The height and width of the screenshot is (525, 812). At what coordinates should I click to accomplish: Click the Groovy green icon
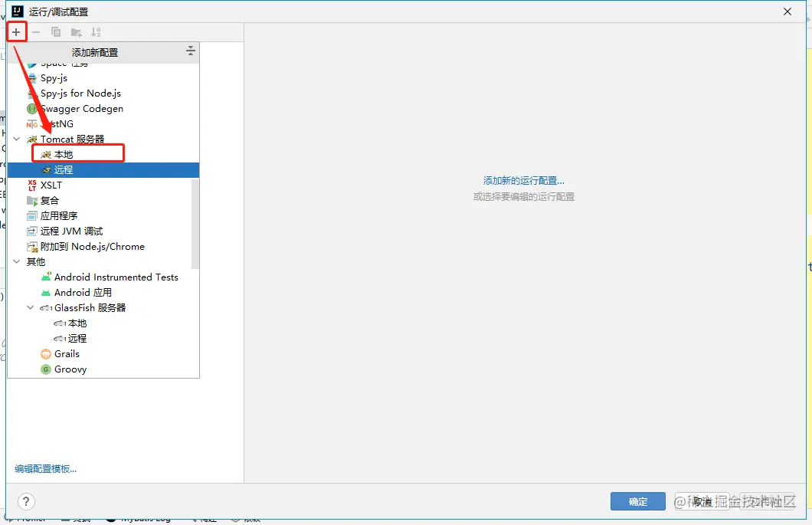(45, 369)
